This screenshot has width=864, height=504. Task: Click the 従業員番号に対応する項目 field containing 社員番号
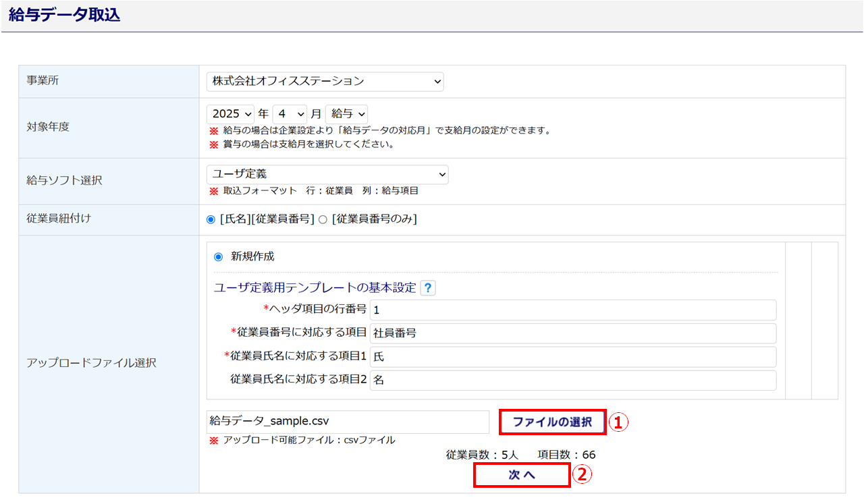573,333
